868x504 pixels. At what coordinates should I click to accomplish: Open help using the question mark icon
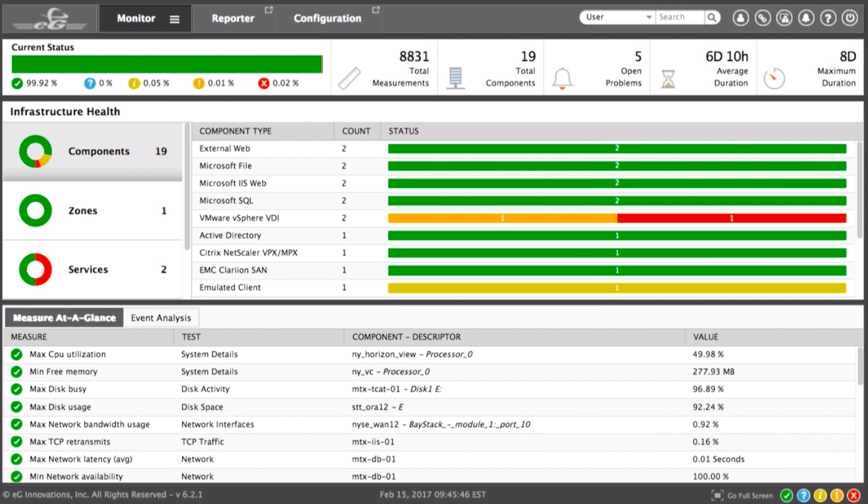(x=828, y=18)
